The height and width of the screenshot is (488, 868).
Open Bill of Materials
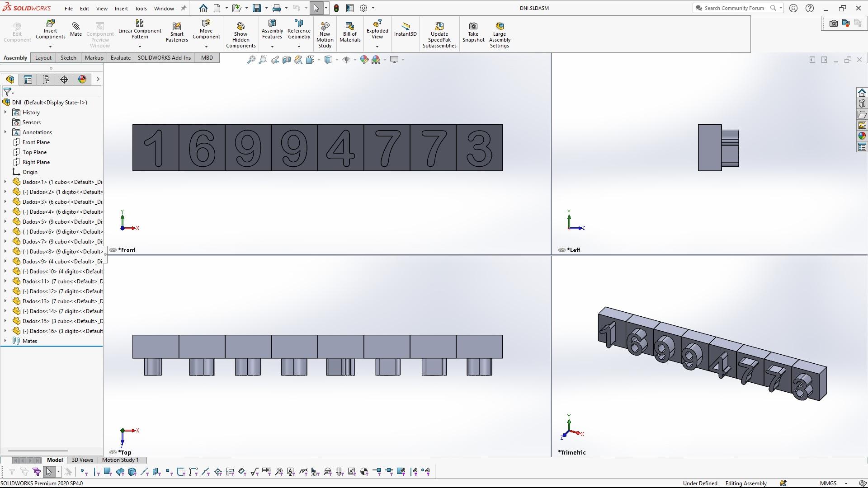pyautogui.click(x=350, y=33)
